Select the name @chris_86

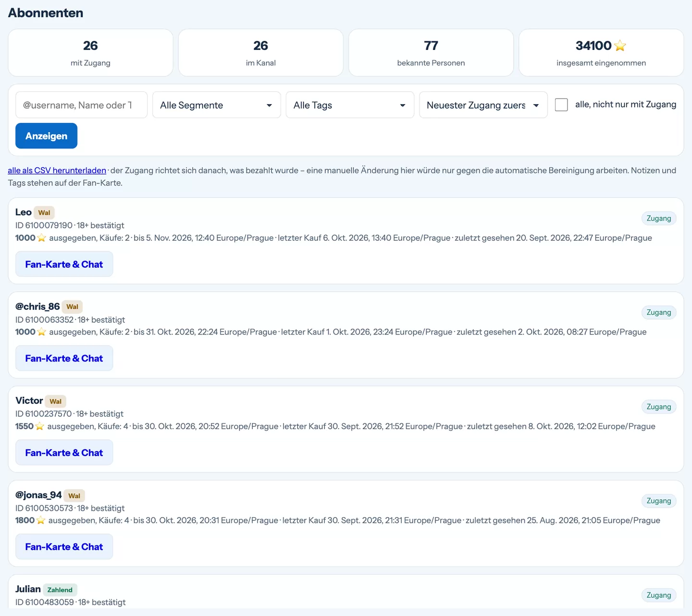[x=37, y=307]
